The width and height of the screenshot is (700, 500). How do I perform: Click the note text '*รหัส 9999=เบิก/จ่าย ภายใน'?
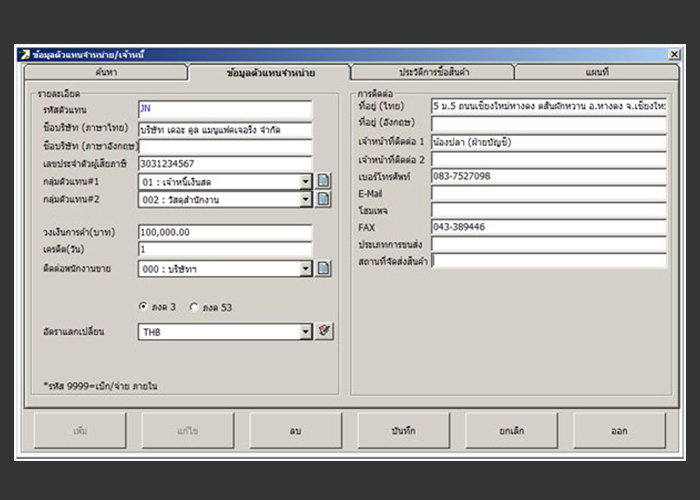click(100, 386)
